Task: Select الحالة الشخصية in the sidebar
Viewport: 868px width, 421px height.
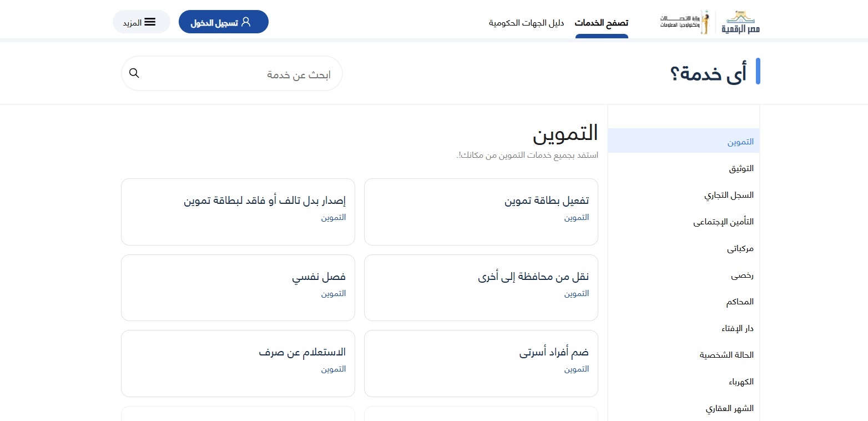Action: (684, 355)
